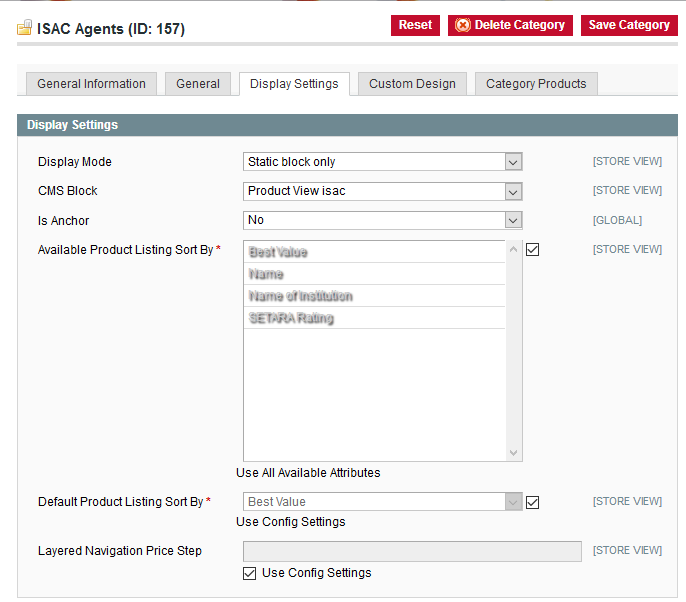The image size is (686, 602).
Task: Click the Reset button
Action: [415, 25]
